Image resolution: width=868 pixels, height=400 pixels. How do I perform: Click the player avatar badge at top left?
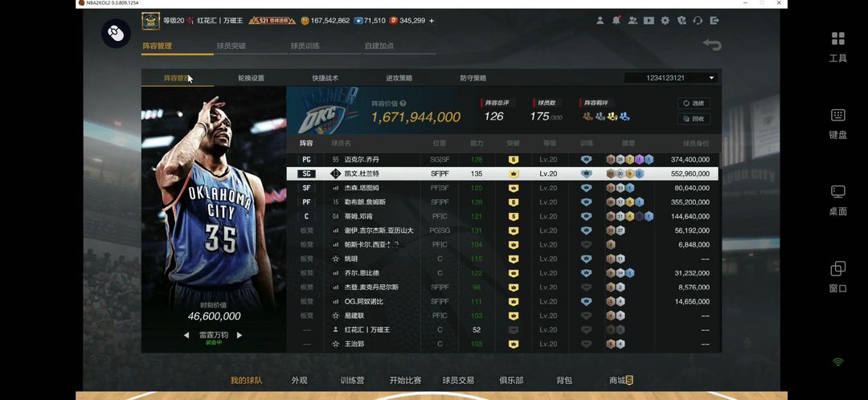click(150, 21)
